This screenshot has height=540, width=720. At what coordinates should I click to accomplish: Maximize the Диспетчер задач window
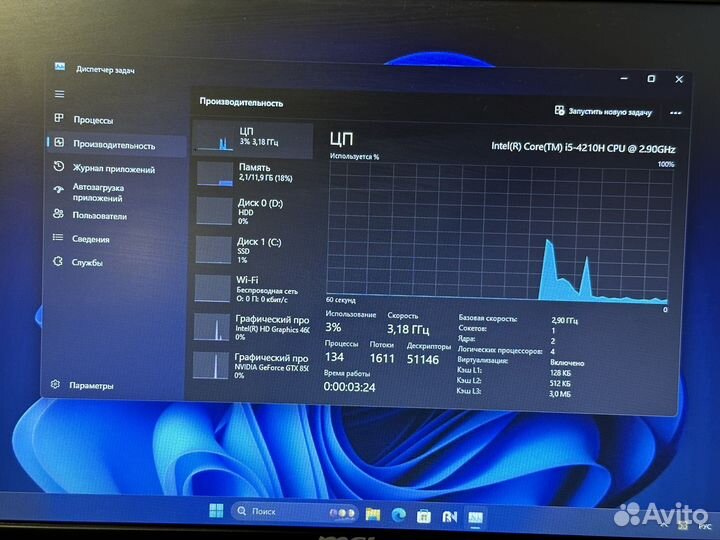pos(651,79)
